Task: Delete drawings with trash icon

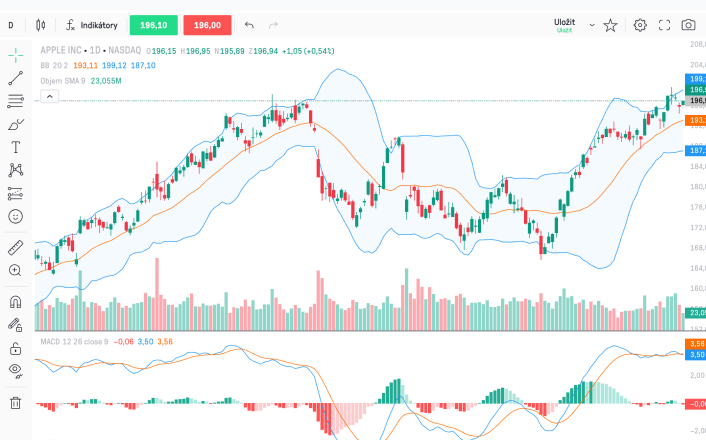Action: coord(16,403)
